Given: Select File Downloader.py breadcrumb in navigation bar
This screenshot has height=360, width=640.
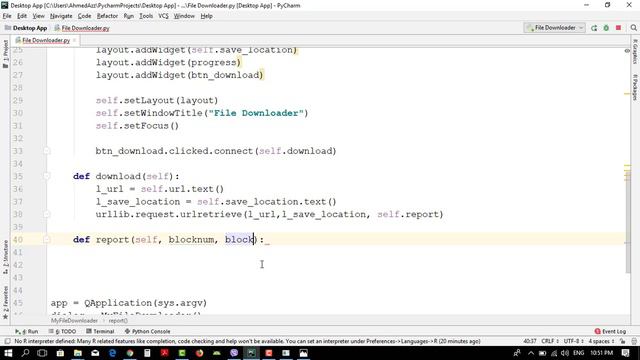Looking at the screenshot, I should 82,28.
